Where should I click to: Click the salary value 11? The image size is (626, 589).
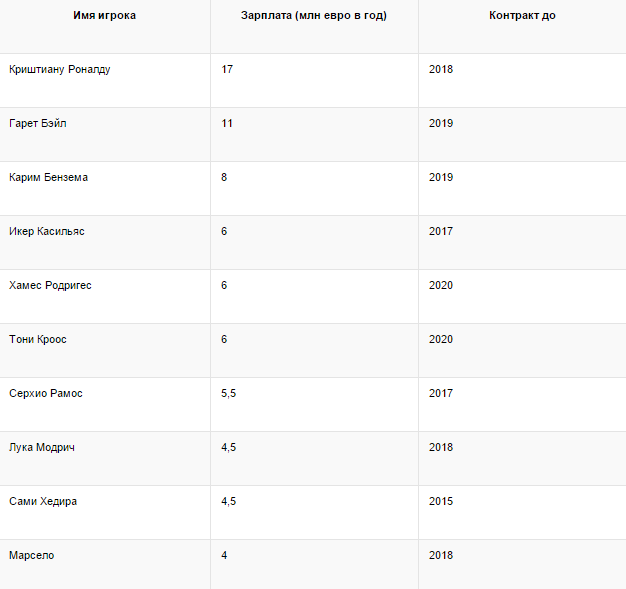pyautogui.click(x=227, y=124)
